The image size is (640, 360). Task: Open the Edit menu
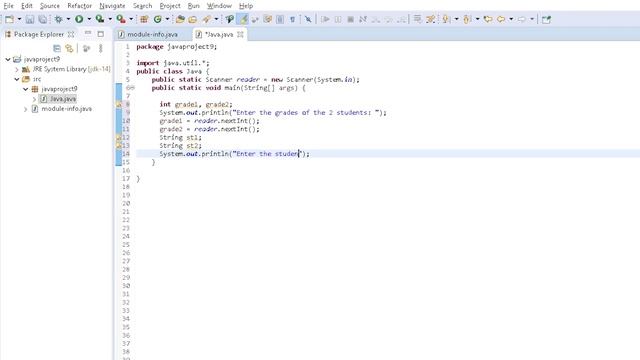[27, 6]
